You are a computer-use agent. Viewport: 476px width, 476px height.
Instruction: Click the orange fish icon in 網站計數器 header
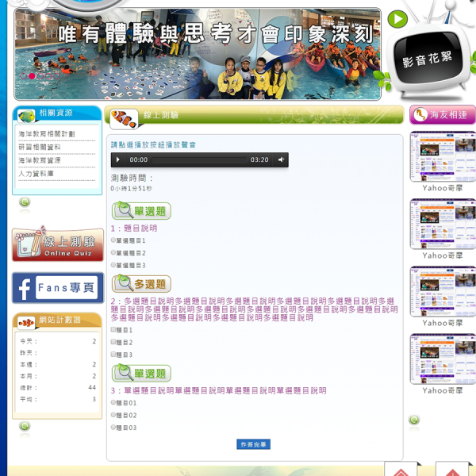[26, 323]
